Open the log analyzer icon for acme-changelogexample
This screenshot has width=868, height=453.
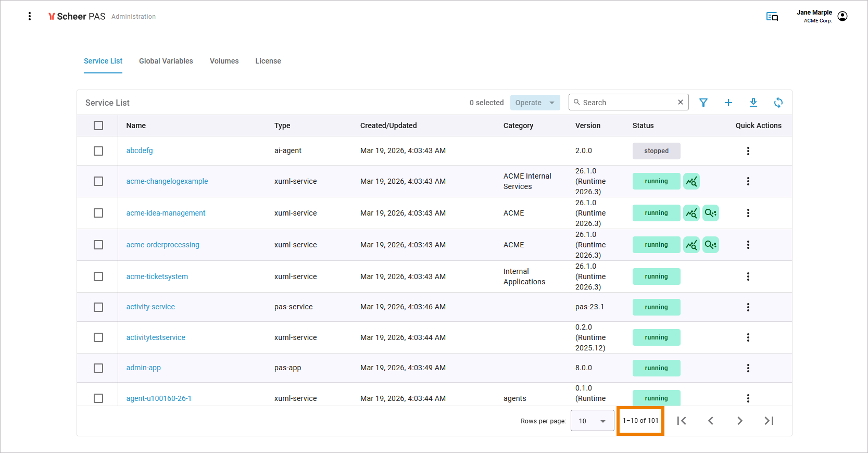tap(691, 181)
